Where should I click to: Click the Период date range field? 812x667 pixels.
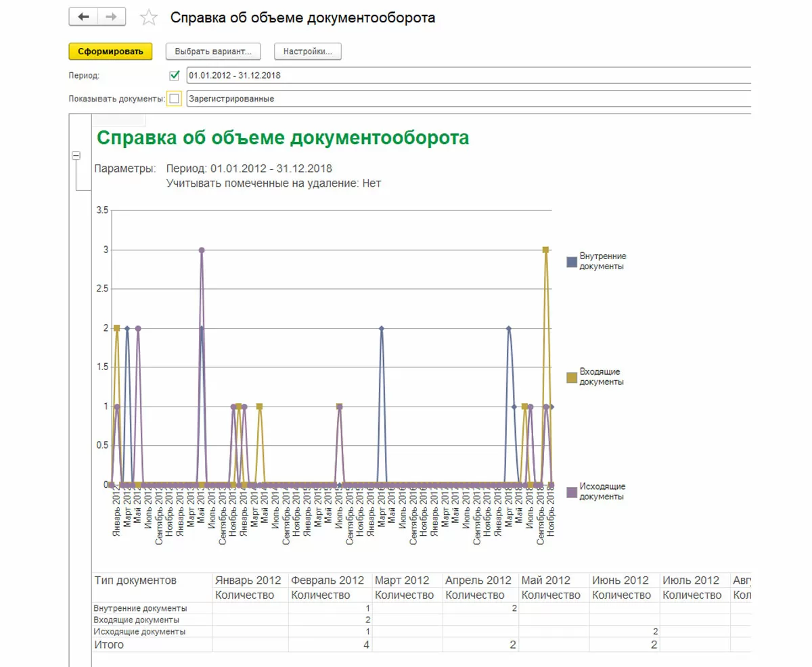pyautogui.click(x=467, y=75)
